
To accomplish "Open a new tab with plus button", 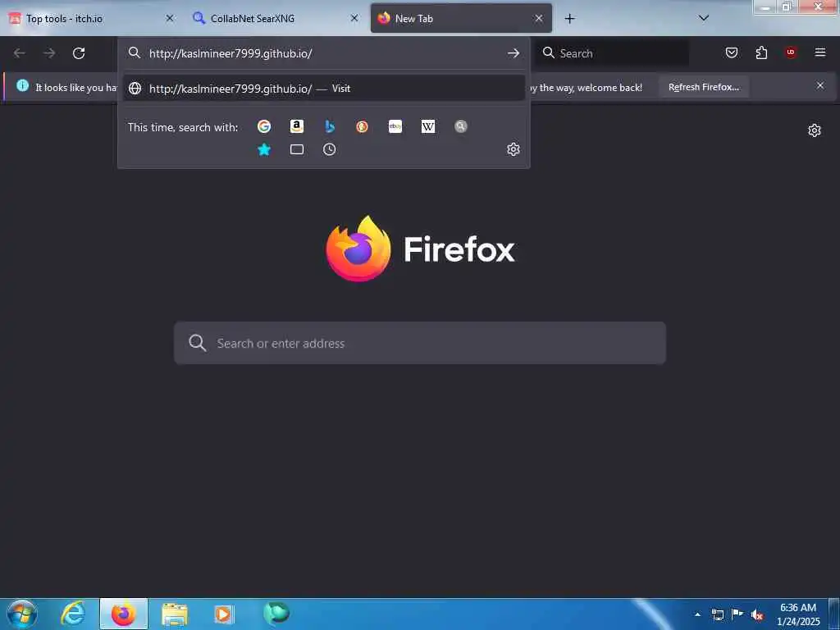I will click(569, 19).
